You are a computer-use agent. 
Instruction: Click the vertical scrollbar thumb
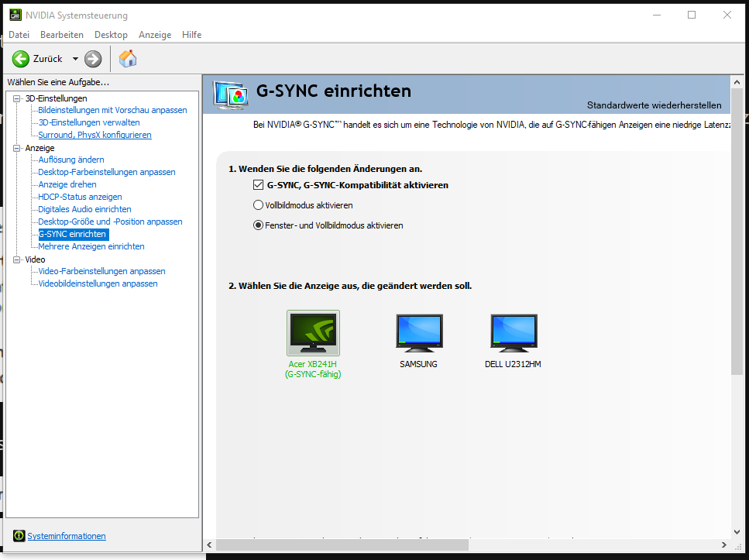click(x=737, y=232)
